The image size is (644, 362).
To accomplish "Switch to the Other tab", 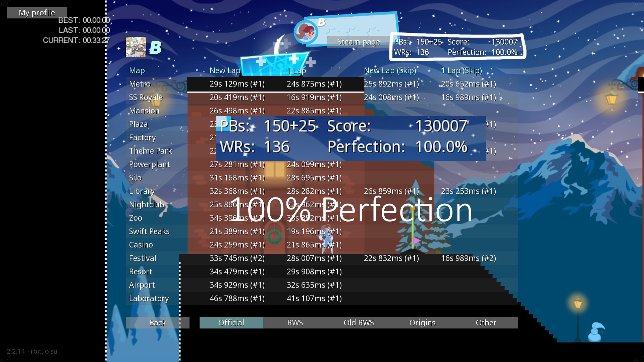I will (486, 322).
